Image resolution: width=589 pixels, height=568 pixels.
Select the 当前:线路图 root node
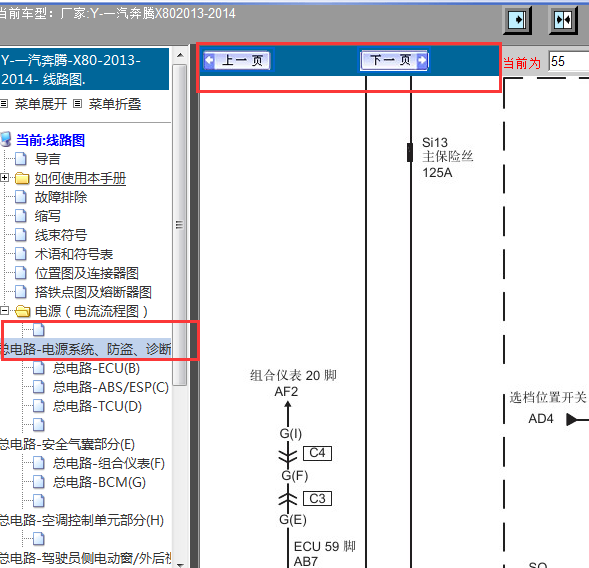point(50,140)
